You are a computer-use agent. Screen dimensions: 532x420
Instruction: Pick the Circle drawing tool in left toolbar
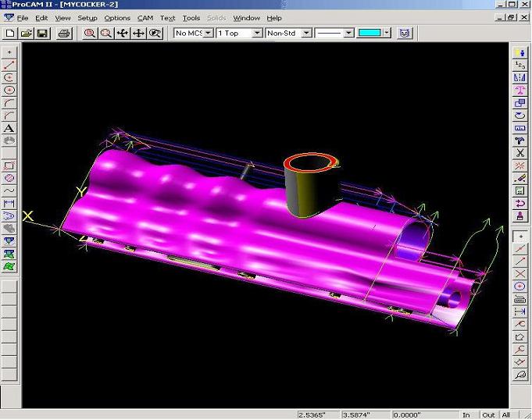click(x=9, y=90)
